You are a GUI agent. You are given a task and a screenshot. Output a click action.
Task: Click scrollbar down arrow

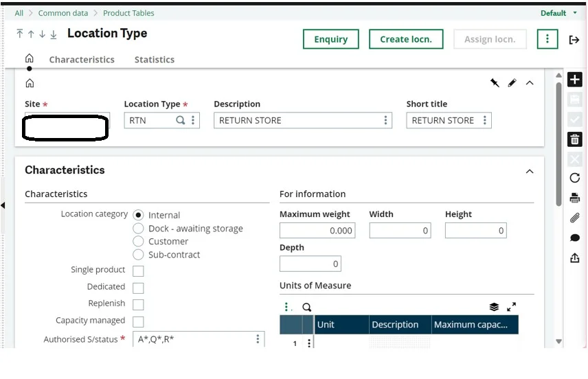tap(558, 341)
